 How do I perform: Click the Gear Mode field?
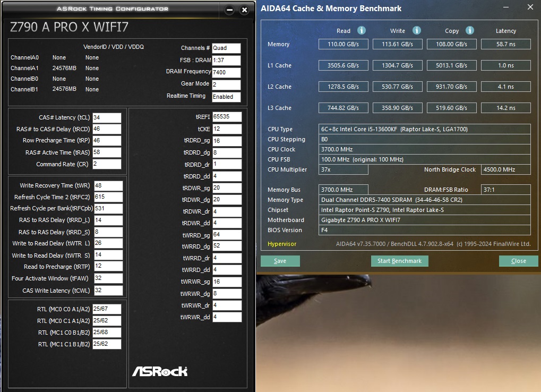point(226,85)
